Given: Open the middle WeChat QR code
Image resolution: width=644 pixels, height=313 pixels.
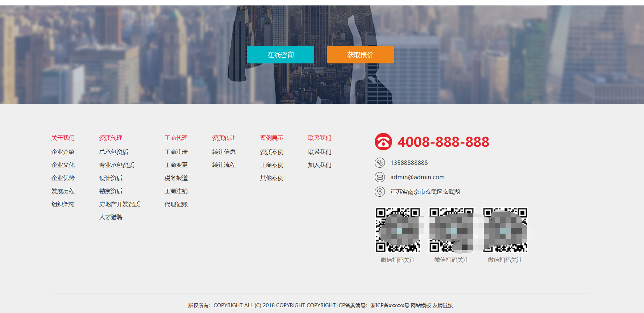Looking at the screenshot, I should pos(451,230).
